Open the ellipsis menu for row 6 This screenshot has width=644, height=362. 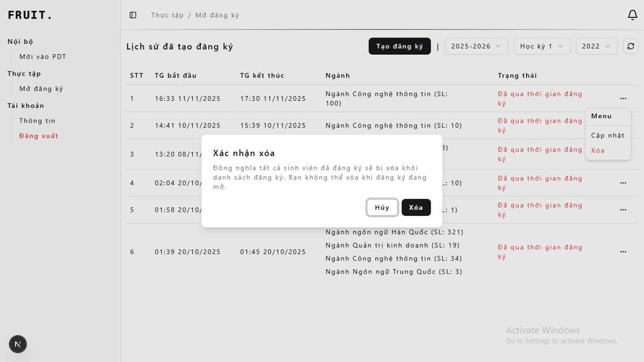click(x=623, y=252)
